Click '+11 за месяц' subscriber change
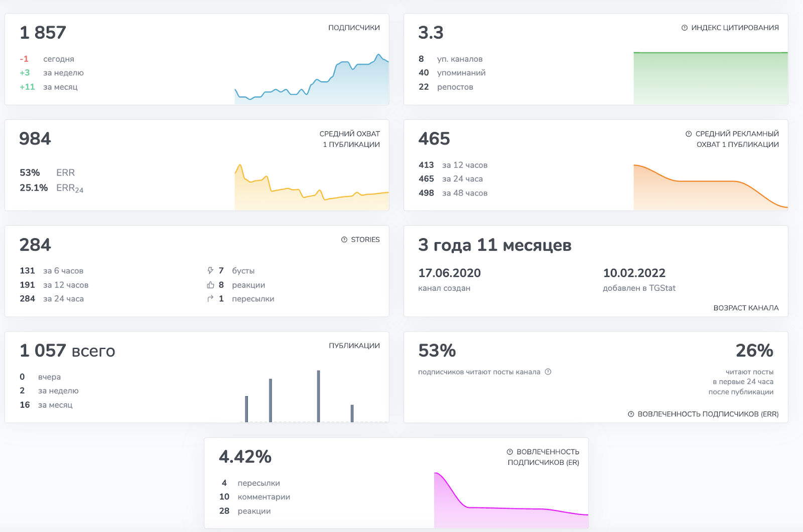This screenshot has width=803, height=532. (x=49, y=87)
